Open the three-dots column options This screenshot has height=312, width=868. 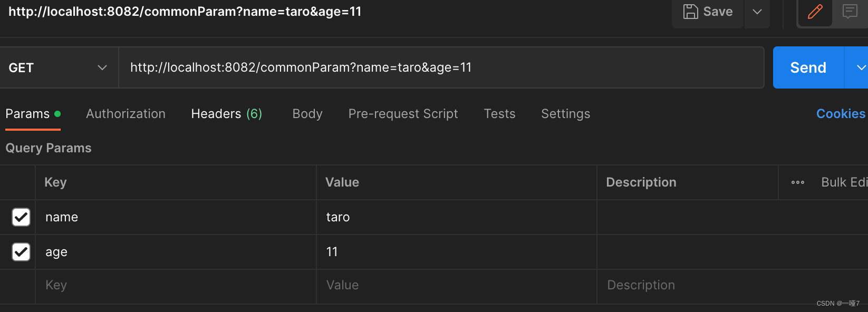[797, 182]
